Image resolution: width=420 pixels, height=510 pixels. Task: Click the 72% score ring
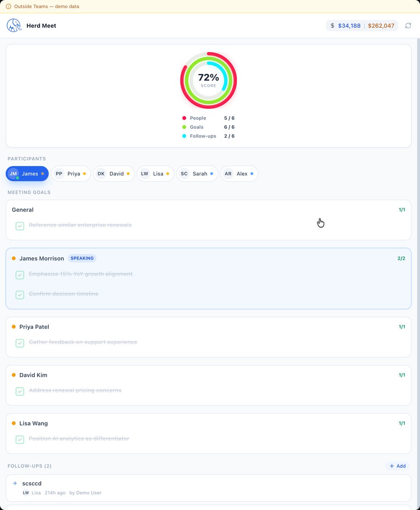tap(208, 80)
